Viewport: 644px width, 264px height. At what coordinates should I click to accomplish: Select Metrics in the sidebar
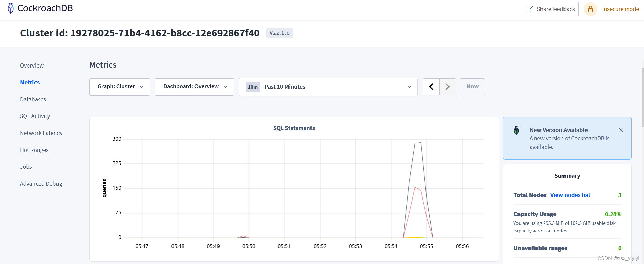point(30,82)
